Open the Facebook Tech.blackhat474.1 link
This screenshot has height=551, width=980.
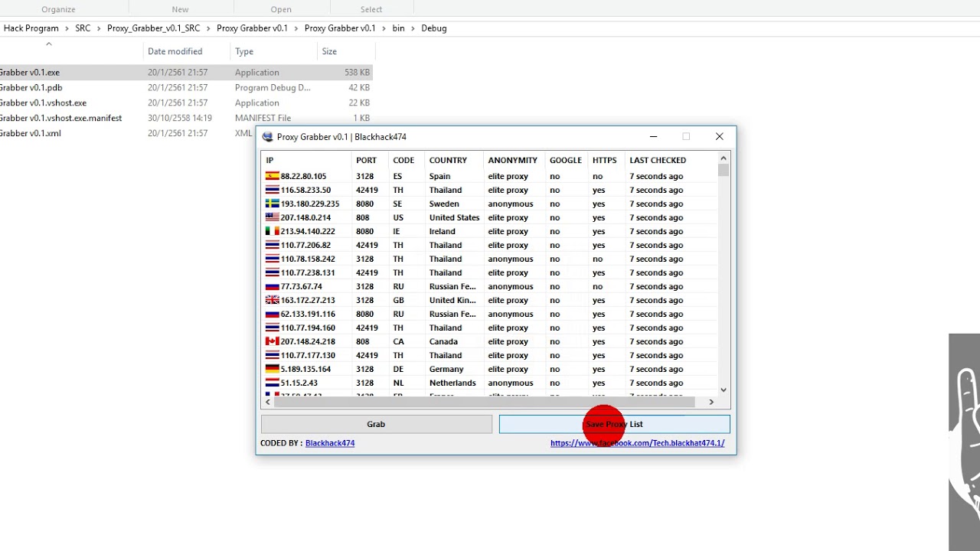tap(637, 443)
